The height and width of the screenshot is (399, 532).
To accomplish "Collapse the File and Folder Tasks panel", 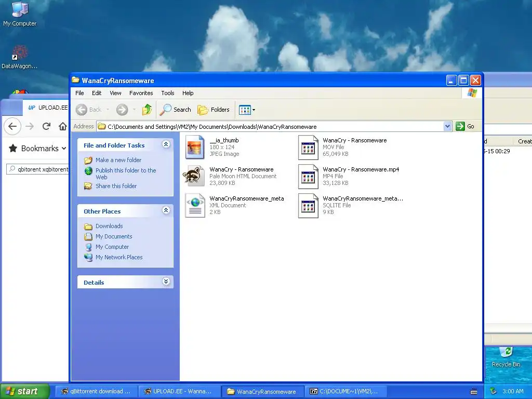I will pos(166,144).
